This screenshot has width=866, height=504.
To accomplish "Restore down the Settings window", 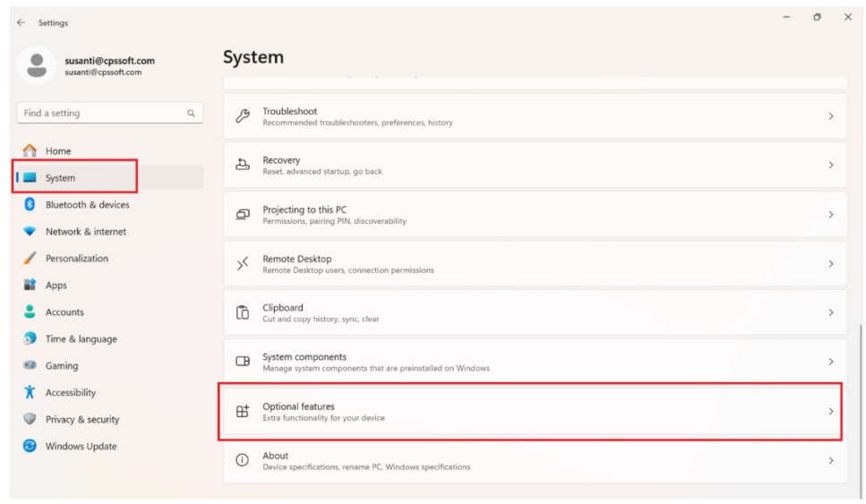I will tap(818, 17).
